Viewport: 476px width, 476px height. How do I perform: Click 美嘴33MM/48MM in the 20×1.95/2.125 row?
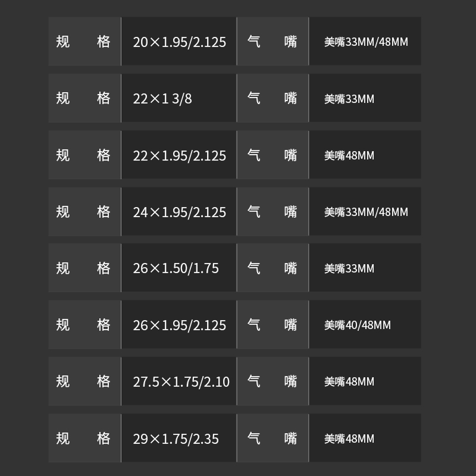(x=366, y=42)
